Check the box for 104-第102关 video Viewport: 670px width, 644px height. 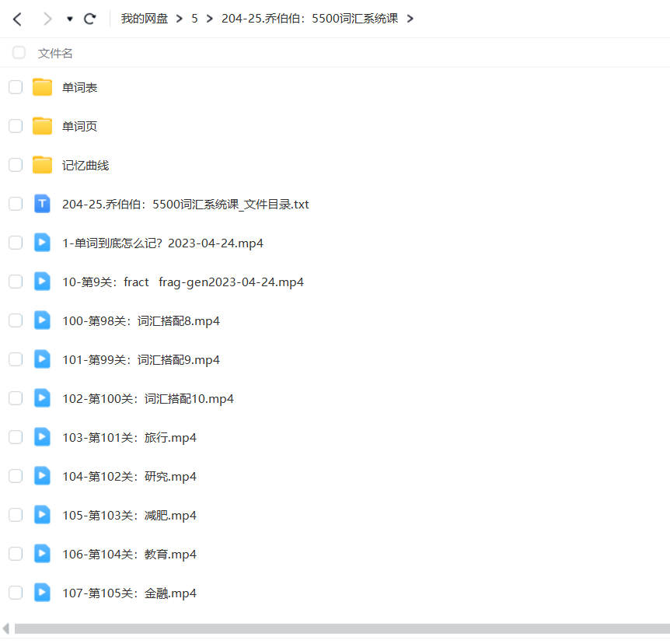coord(16,476)
